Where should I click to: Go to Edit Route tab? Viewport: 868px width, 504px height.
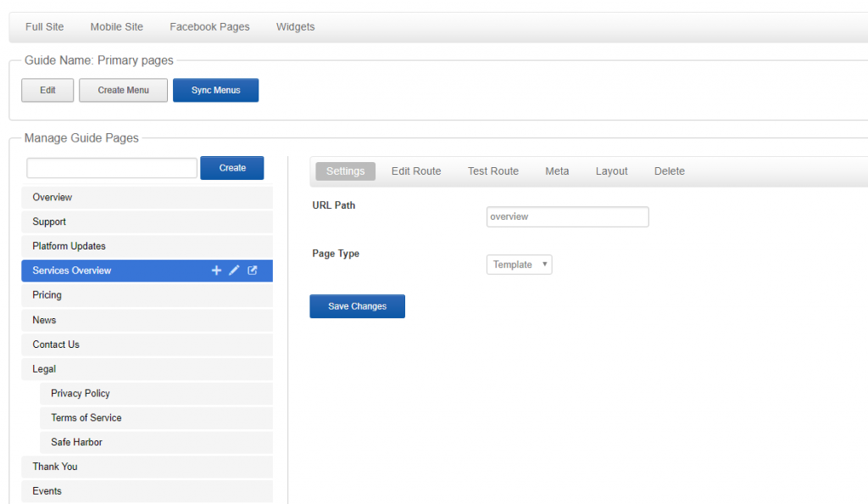click(416, 171)
